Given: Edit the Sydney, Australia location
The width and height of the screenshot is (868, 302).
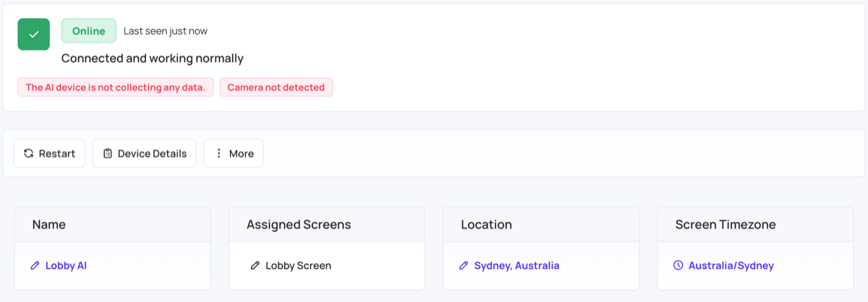Looking at the screenshot, I should pos(516,265).
